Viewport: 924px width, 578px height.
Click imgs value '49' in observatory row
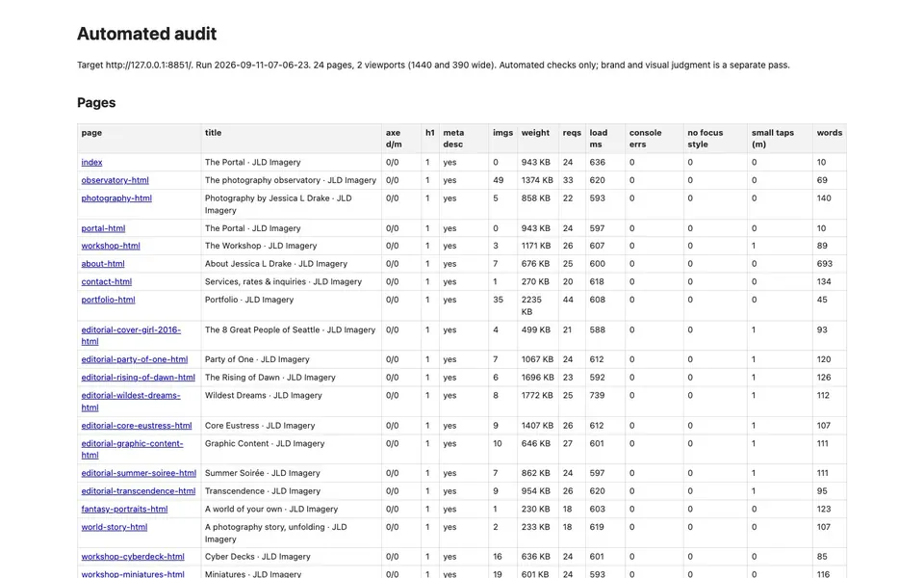coord(498,180)
